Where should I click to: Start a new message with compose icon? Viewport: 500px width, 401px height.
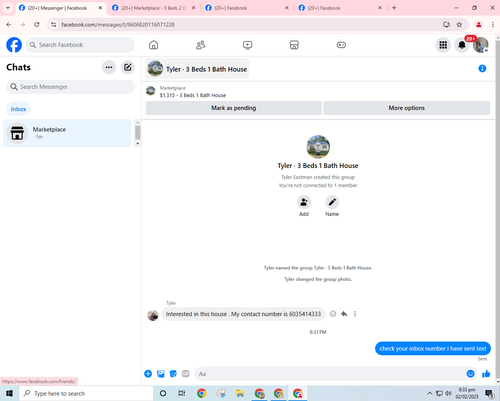click(128, 67)
